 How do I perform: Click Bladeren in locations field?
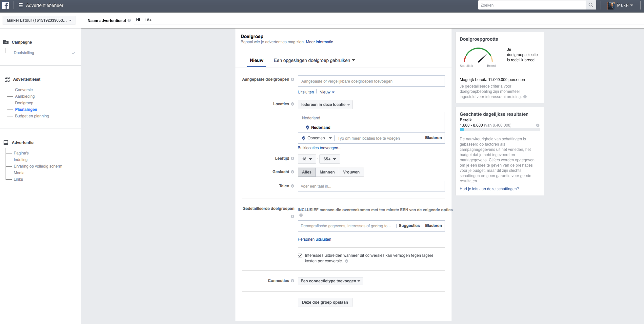point(433,138)
